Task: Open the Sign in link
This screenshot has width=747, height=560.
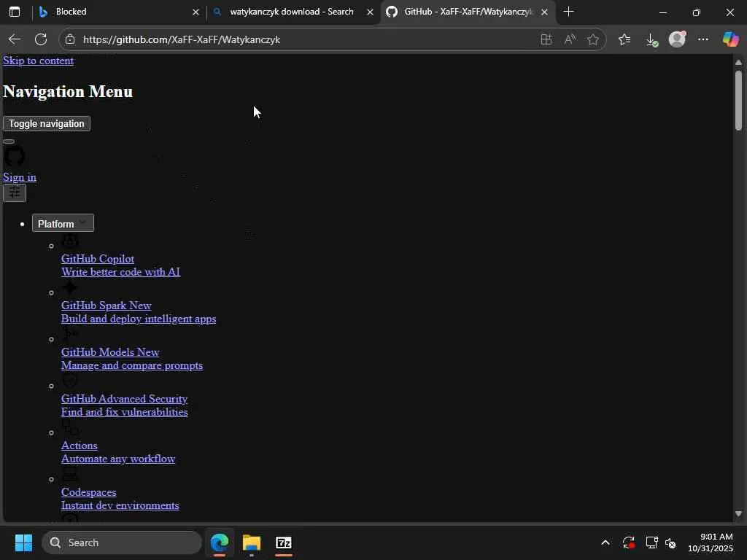Action: tap(20, 178)
